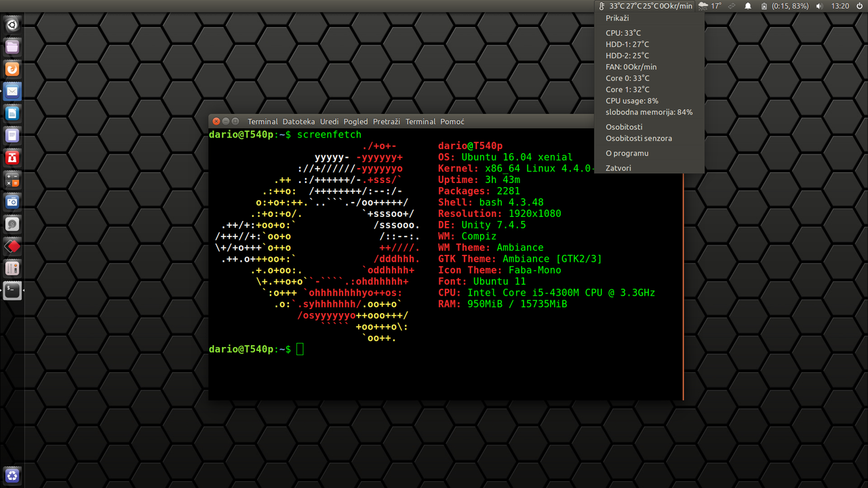
Task: Click the 'RAM: 950MiB / 15735MiB' line
Action: (x=502, y=304)
